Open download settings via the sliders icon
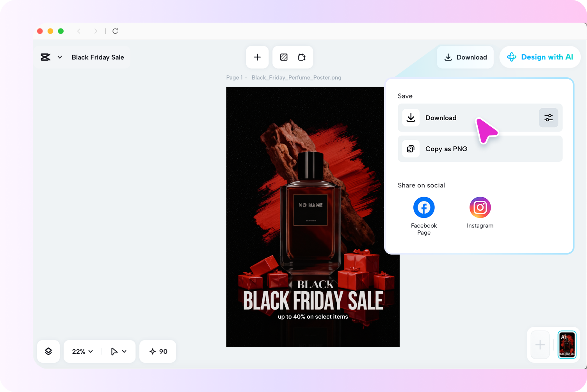 (548, 118)
